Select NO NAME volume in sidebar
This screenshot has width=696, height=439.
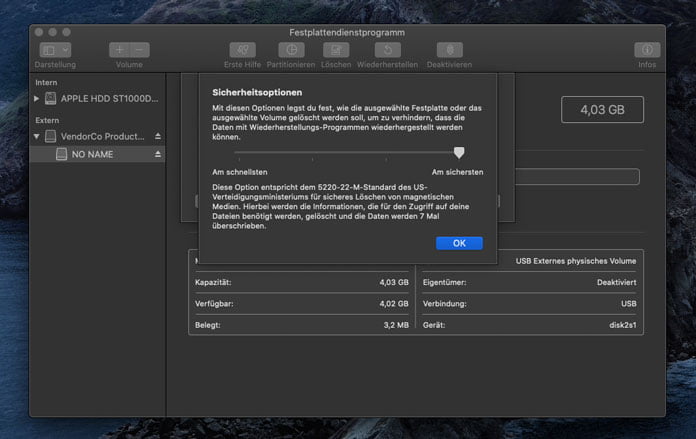tap(92, 155)
